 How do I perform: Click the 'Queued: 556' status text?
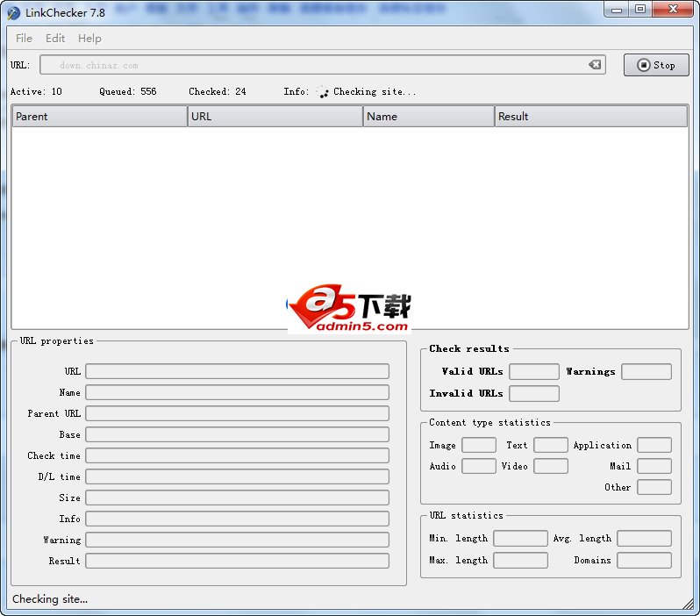128,91
